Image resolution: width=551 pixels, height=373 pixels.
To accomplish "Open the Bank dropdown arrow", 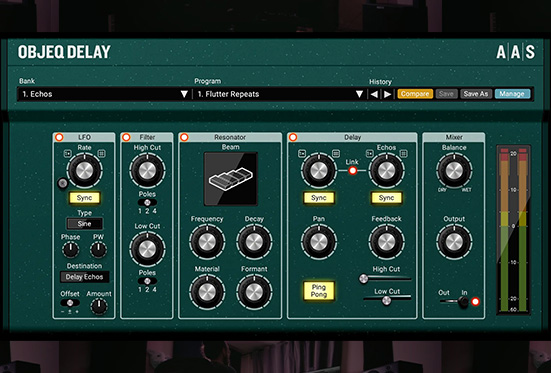I will (184, 94).
